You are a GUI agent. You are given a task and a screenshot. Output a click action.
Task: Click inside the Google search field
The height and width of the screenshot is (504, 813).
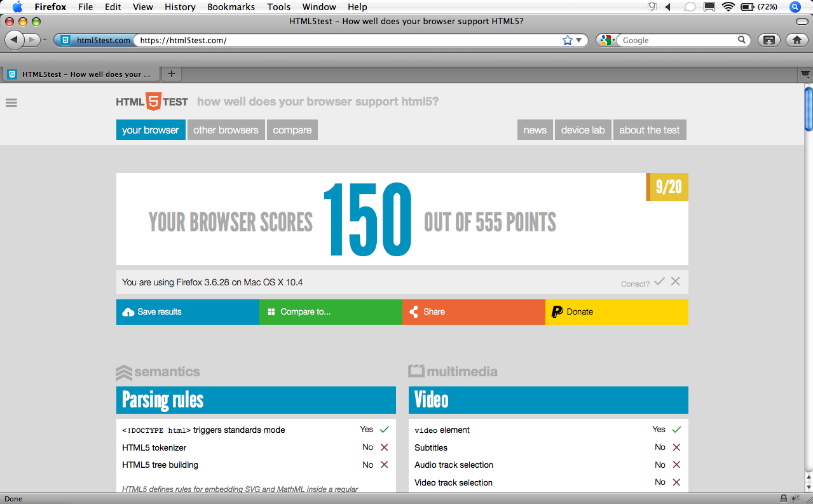pyautogui.click(x=678, y=40)
